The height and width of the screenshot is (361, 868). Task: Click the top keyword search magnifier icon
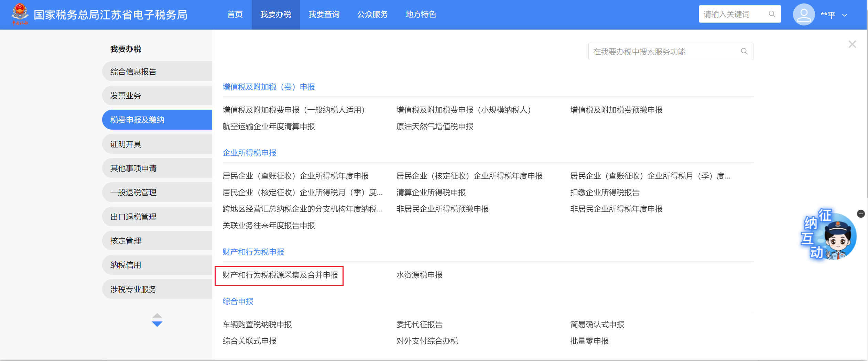[772, 14]
